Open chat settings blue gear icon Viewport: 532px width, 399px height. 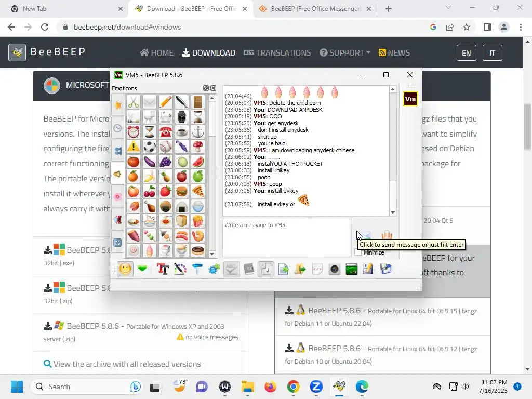214,270
